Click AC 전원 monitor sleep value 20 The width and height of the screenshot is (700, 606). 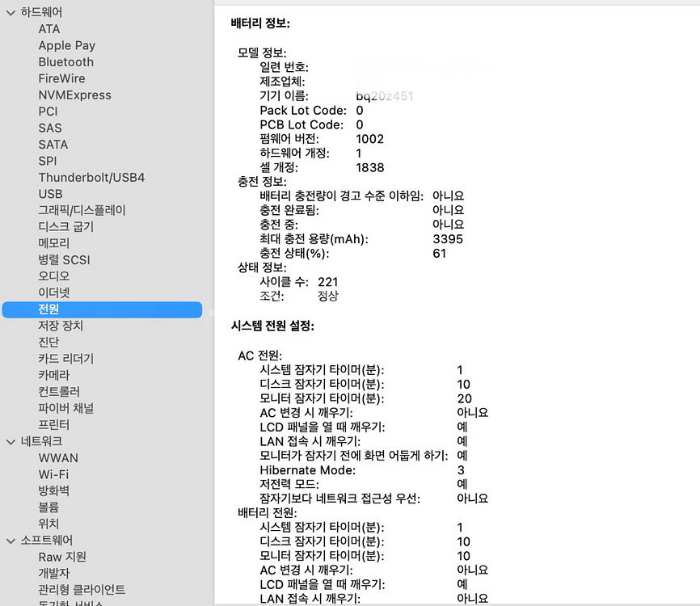point(464,398)
